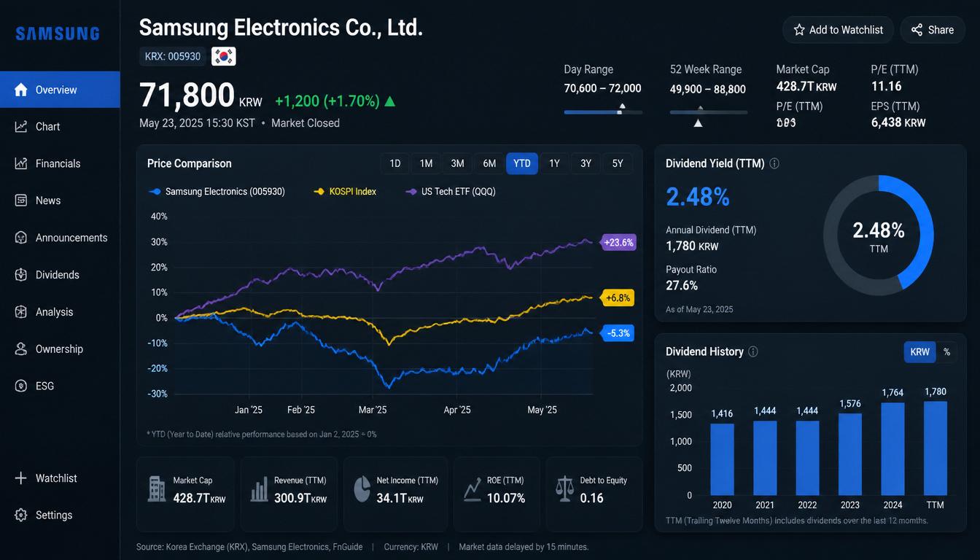Open Announcements icon in left navigation

click(x=21, y=238)
